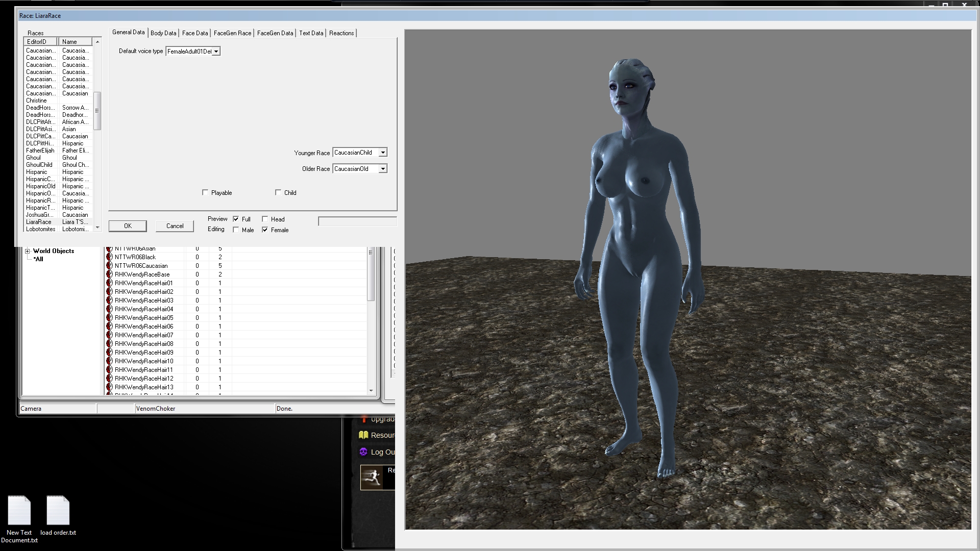Click the race icon beside NTTWR06Black
Viewport: 980px width, 551px height.
(x=109, y=257)
